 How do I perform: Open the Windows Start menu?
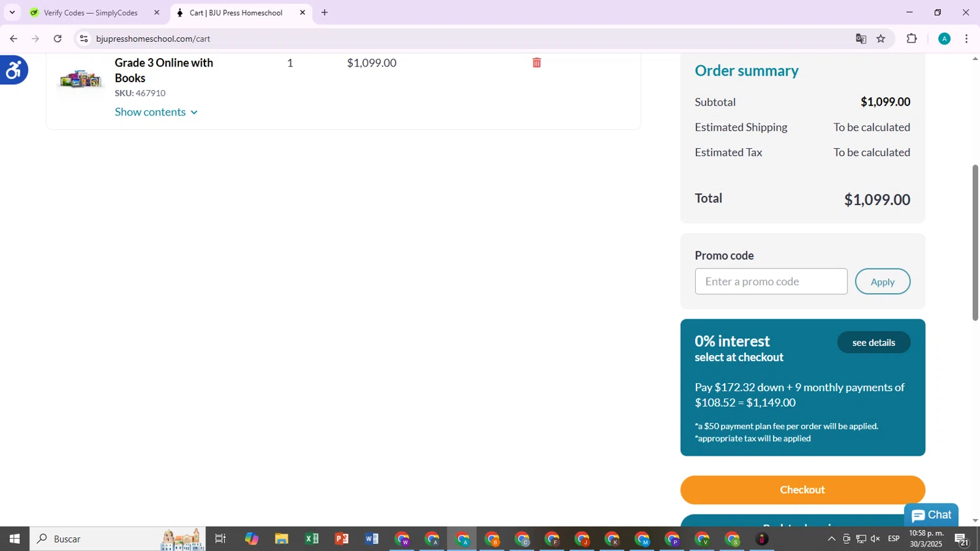[x=14, y=539]
